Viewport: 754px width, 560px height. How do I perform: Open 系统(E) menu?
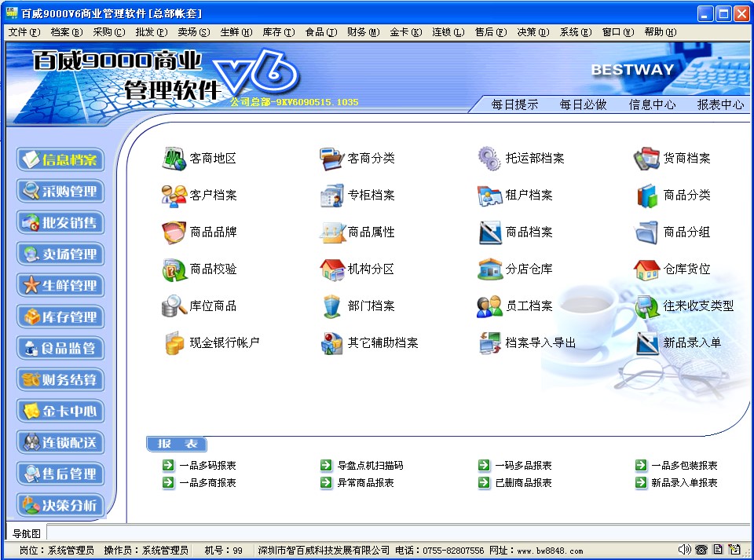(575, 32)
